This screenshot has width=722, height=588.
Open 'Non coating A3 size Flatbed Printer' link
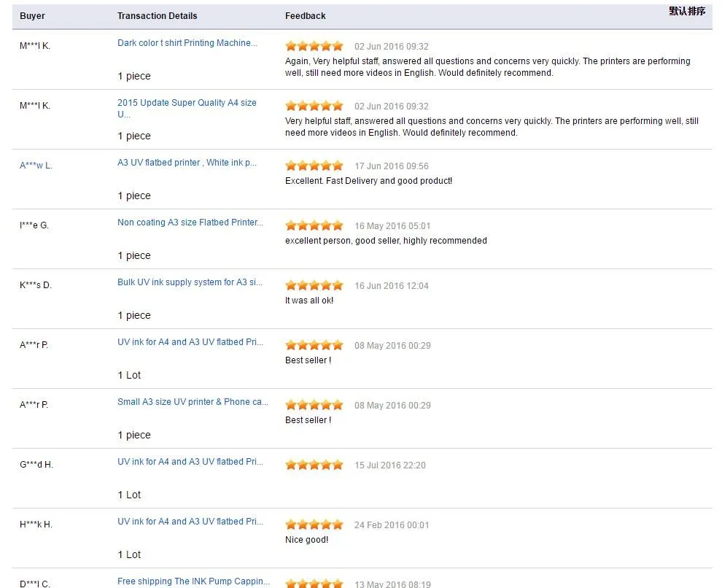pyautogui.click(x=190, y=223)
